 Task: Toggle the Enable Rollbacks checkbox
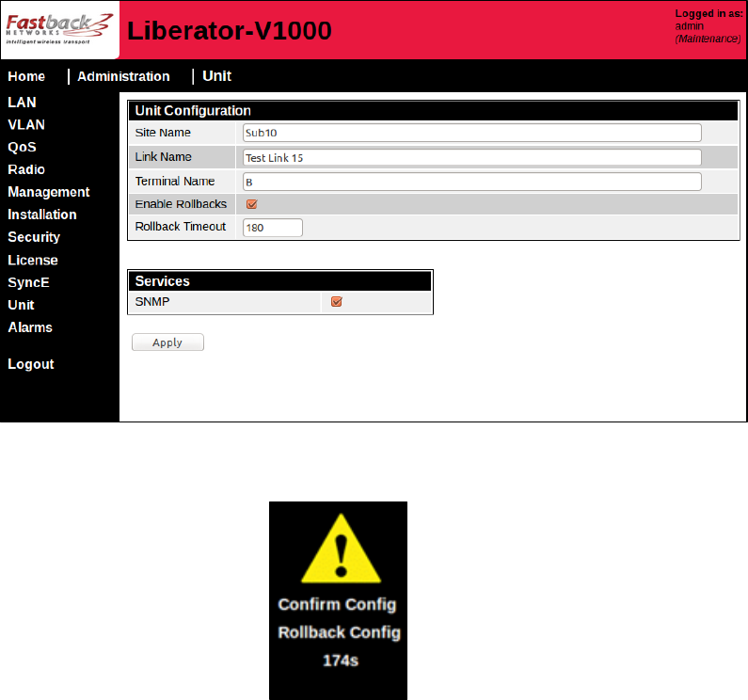[252, 204]
